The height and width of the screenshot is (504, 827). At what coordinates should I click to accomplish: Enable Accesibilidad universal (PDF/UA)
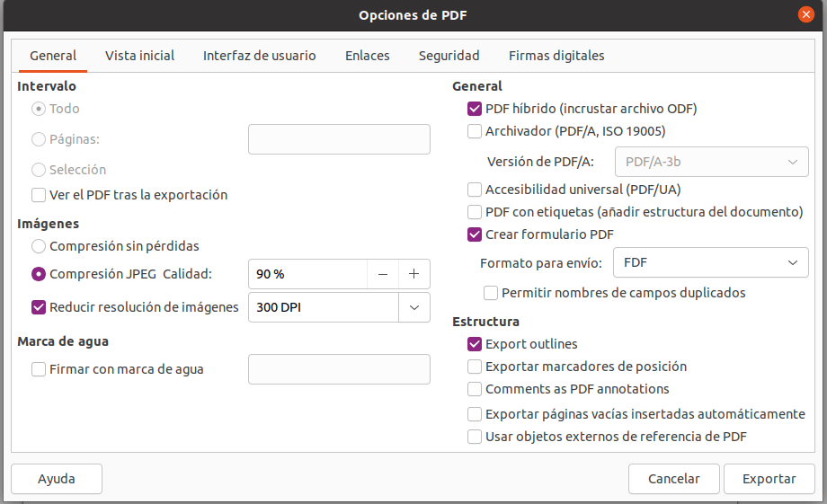pos(476,190)
